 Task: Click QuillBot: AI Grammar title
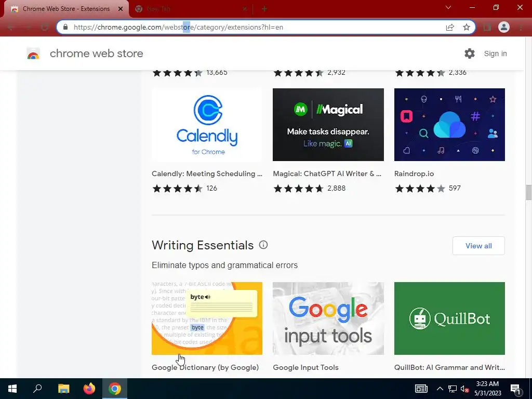pyautogui.click(x=449, y=367)
